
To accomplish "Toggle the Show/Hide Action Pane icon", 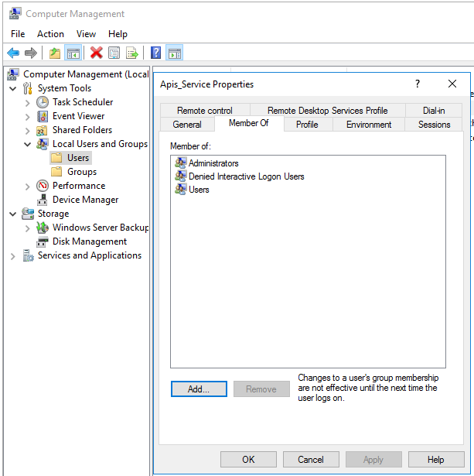I will [175, 53].
